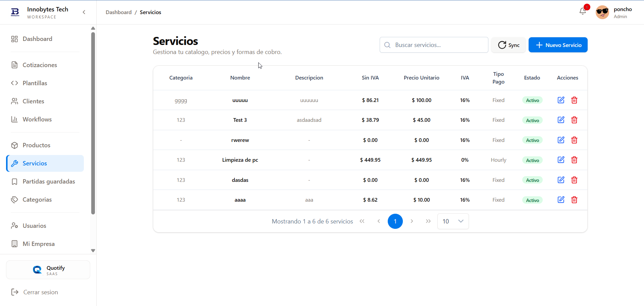Delete the aaaa service

point(574,200)
